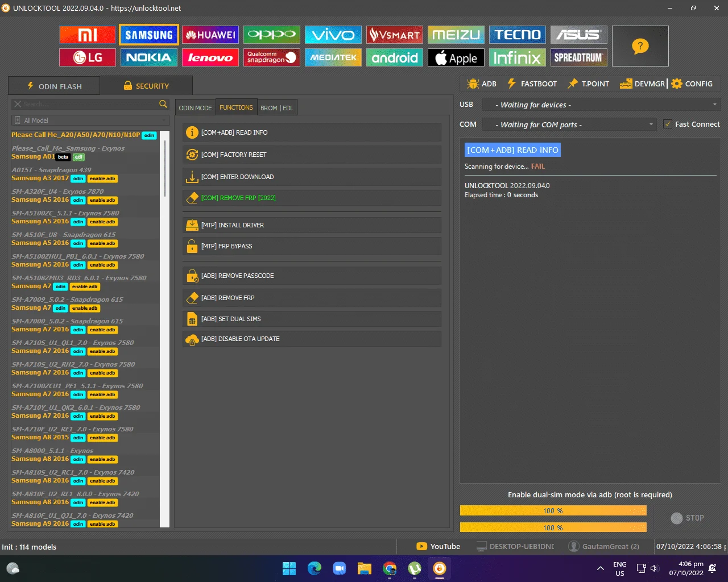Open Google Chrome from the taskbar
The width and height of the screenshot is (728, 582).
[390, 568]
